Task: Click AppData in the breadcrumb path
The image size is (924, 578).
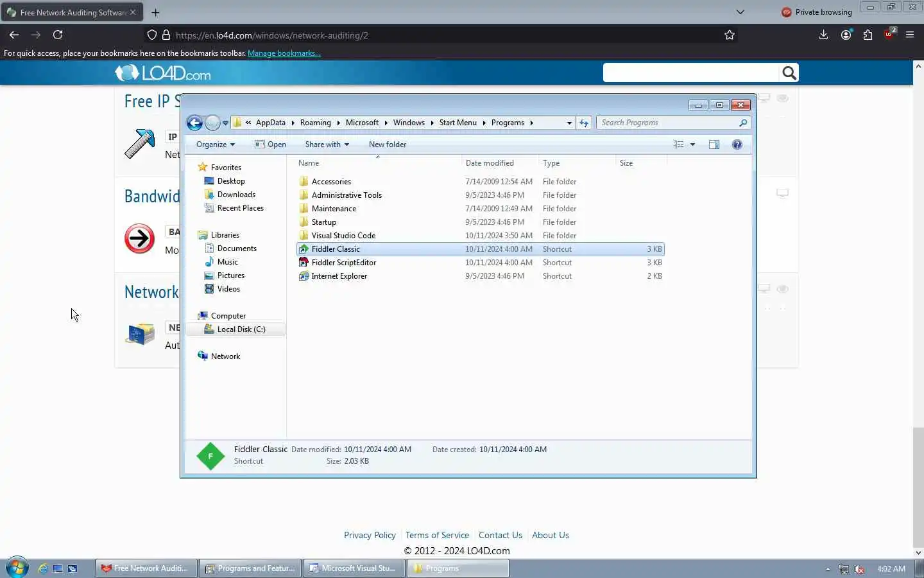Action: [271, 123]
